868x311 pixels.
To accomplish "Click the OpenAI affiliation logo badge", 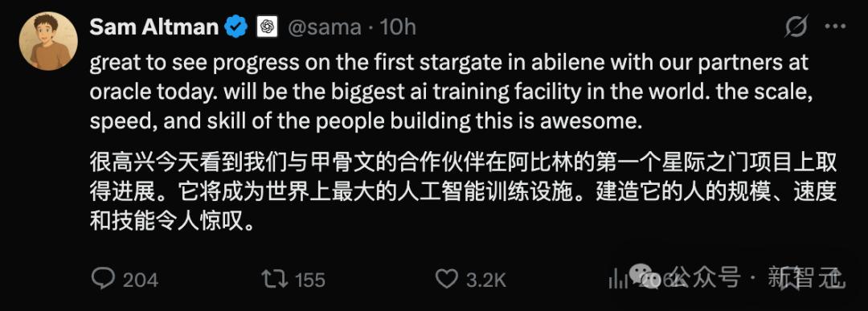I will click(x=267, y=27).
